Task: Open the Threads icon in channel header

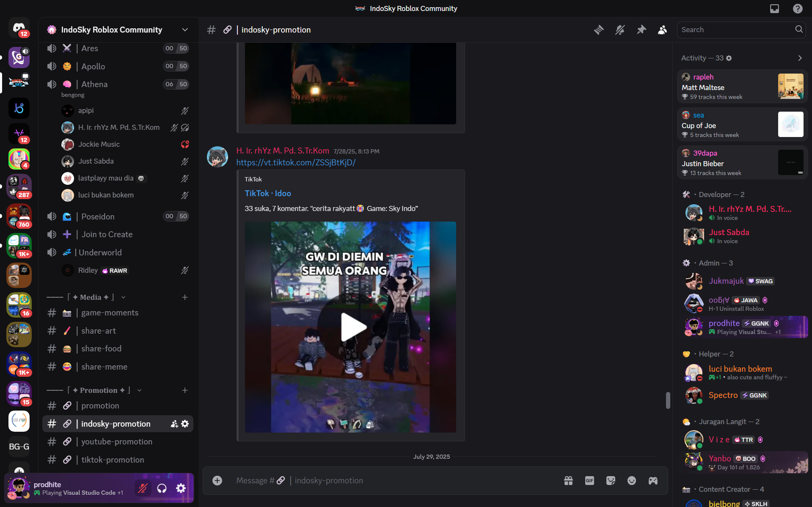Action: point(599,30)
